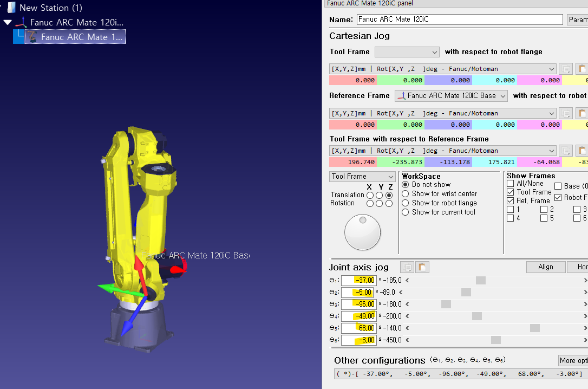The width and height of the screenshot is (588, 389).
Task: Click the θ1 joint slider handle
Action: 481,280
